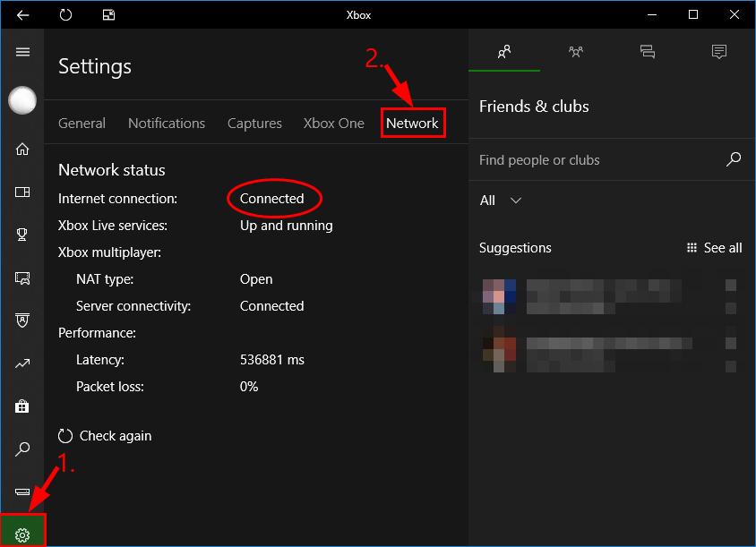Select the Xbox One tab
Image resolution: width=756 pixels, height=547 pixels.
333,123
